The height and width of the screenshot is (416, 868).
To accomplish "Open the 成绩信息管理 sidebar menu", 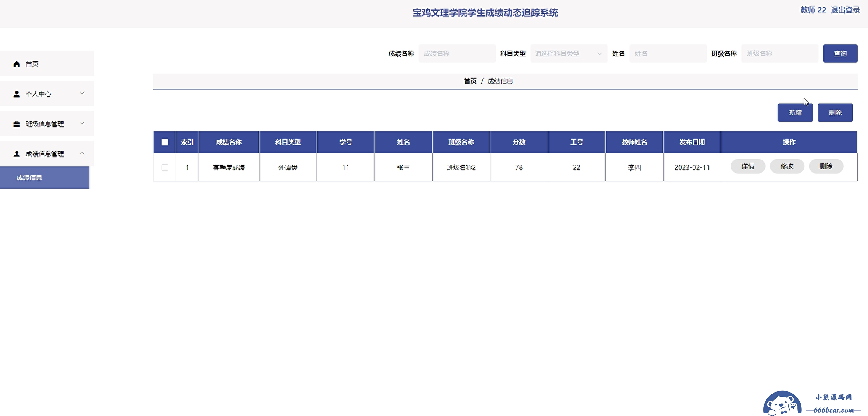I will [x=47, y=153].
